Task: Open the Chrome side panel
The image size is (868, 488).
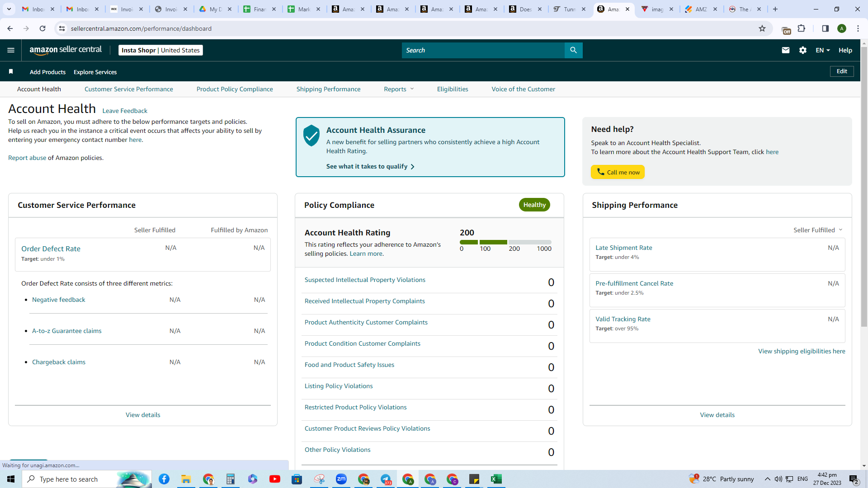Action: click(825, 28)
